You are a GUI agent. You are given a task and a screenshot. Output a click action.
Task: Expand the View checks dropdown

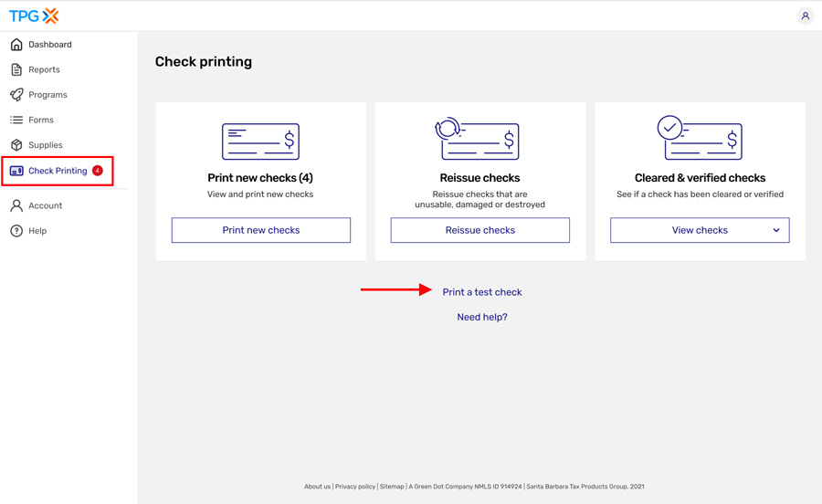click(x=700, y=230)
